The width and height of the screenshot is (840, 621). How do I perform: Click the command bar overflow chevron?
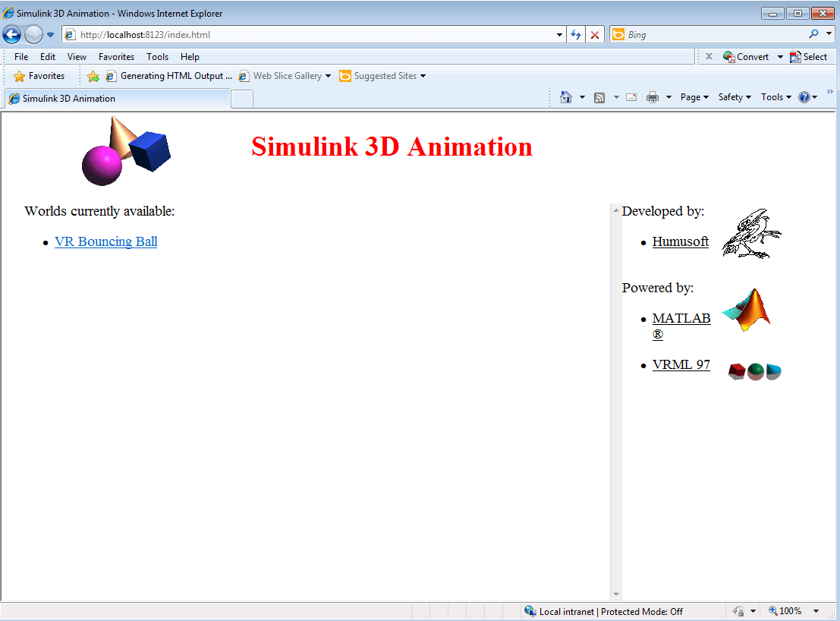(x=830, y=92)
